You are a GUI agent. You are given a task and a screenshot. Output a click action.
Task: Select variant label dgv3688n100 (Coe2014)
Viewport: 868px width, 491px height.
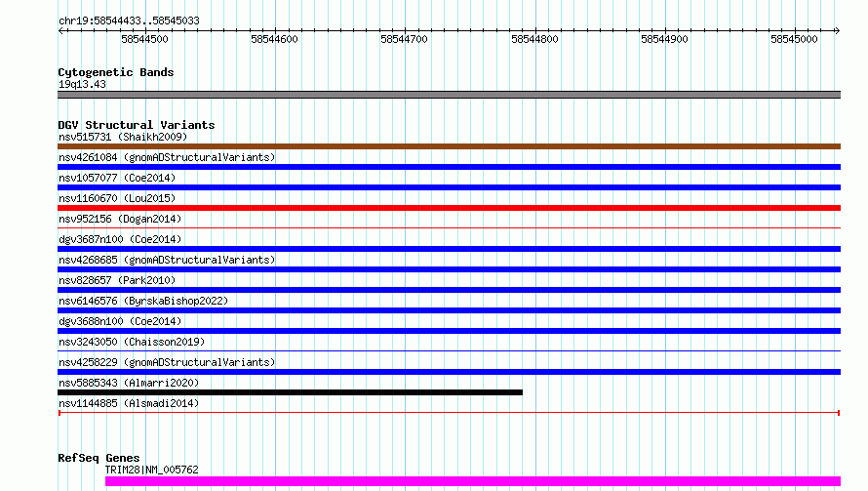point(120,321)
